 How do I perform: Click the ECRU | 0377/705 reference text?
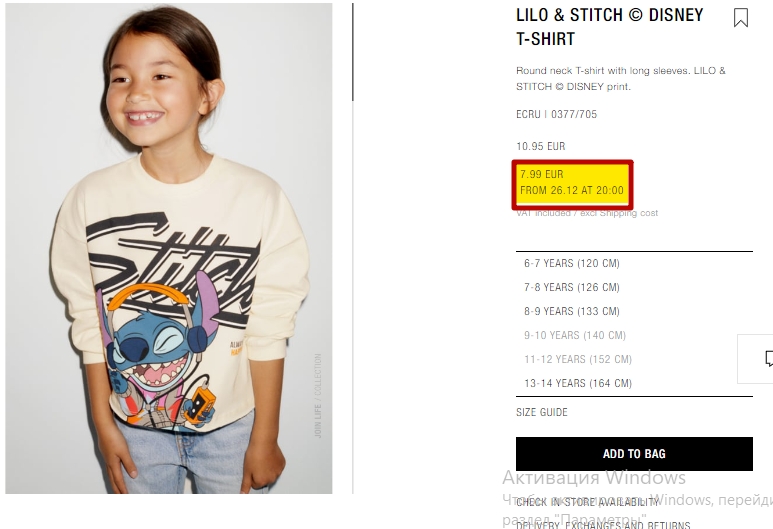(556, 114)
